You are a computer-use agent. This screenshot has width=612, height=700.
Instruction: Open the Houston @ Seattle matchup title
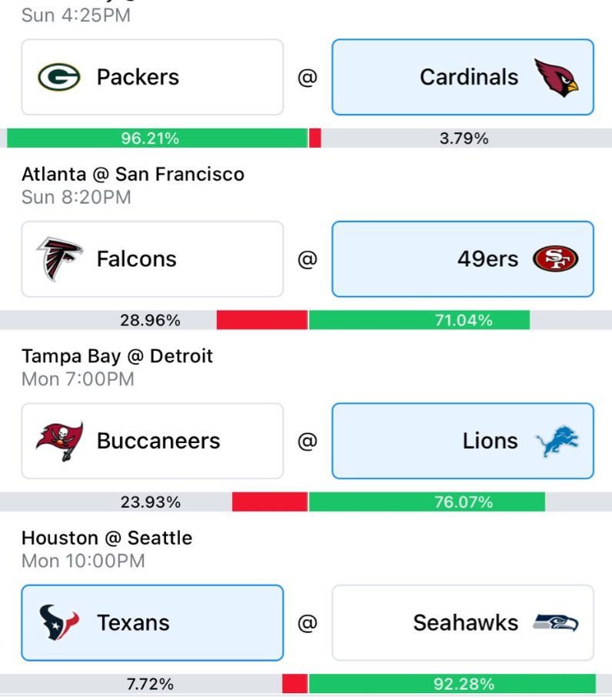pos(107,538)
